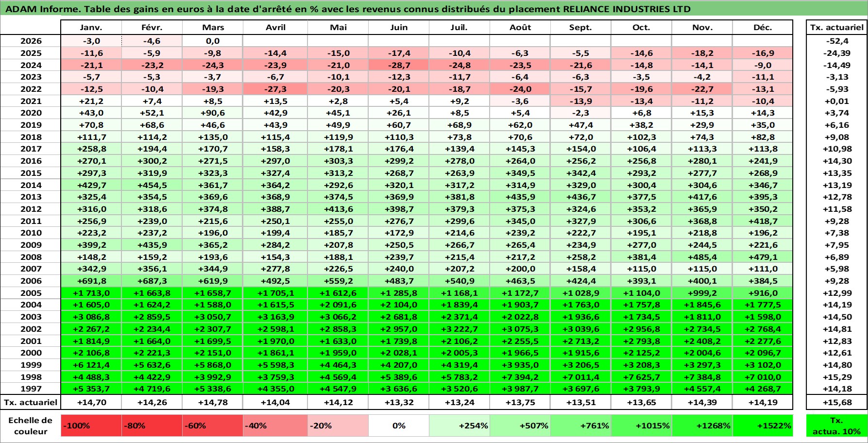Click the 1997 row label
Image resolution: width=868 pixels, height=443 pixels.
coord(31,389)
